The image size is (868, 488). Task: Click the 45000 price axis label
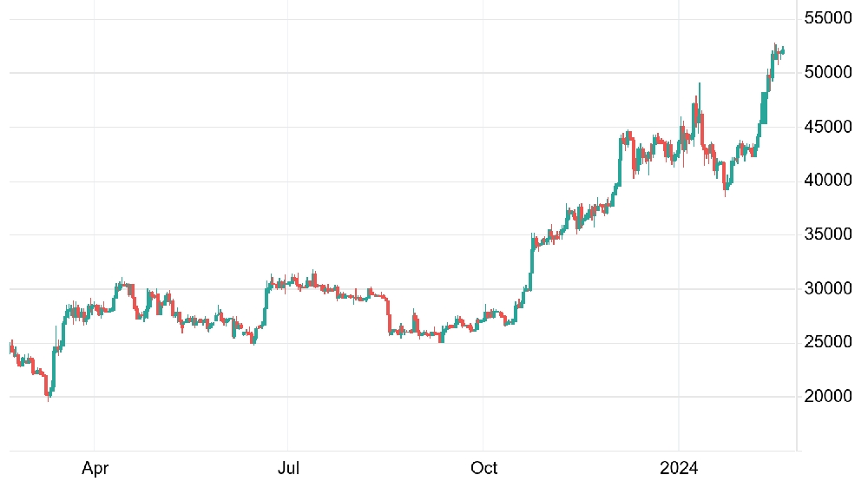[827, 126]
